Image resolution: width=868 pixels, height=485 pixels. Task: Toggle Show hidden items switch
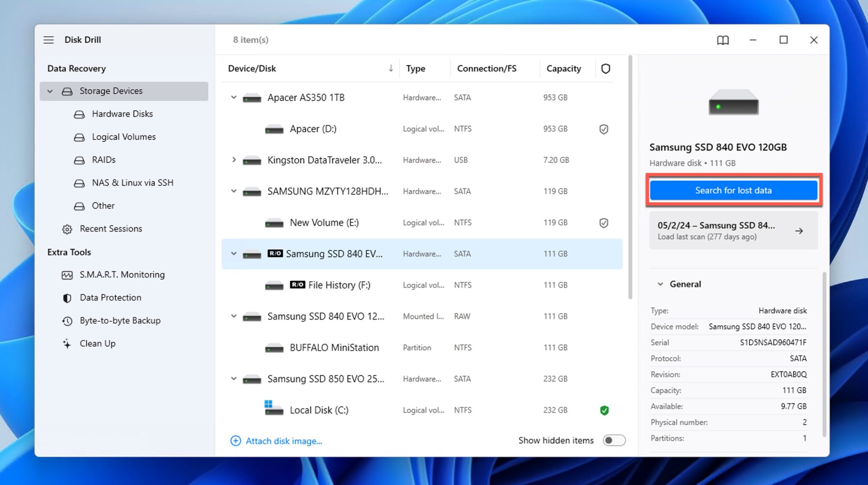point(614,441)
